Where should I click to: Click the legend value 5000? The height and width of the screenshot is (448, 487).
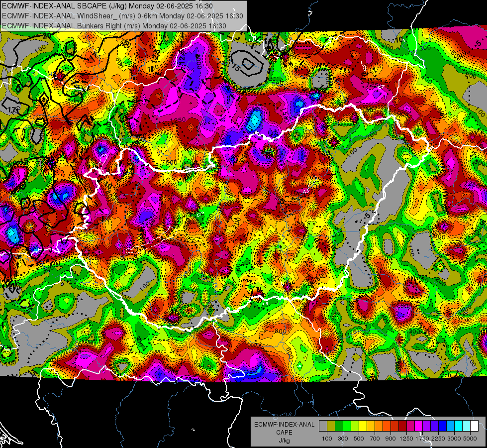click(x=470, y=439)
